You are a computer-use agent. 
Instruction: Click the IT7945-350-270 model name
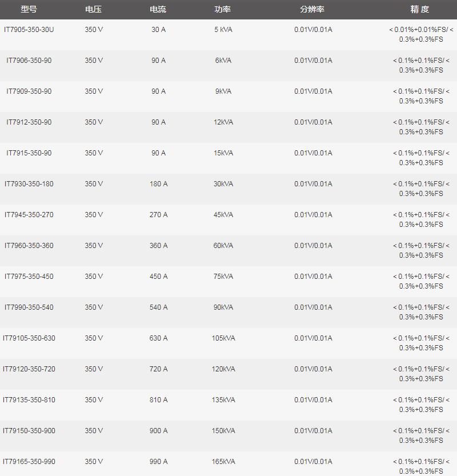click(29, 215)
